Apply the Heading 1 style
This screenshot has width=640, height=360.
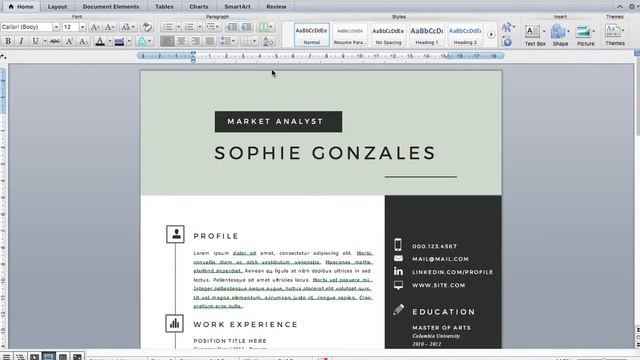click(x=427, y=35)
